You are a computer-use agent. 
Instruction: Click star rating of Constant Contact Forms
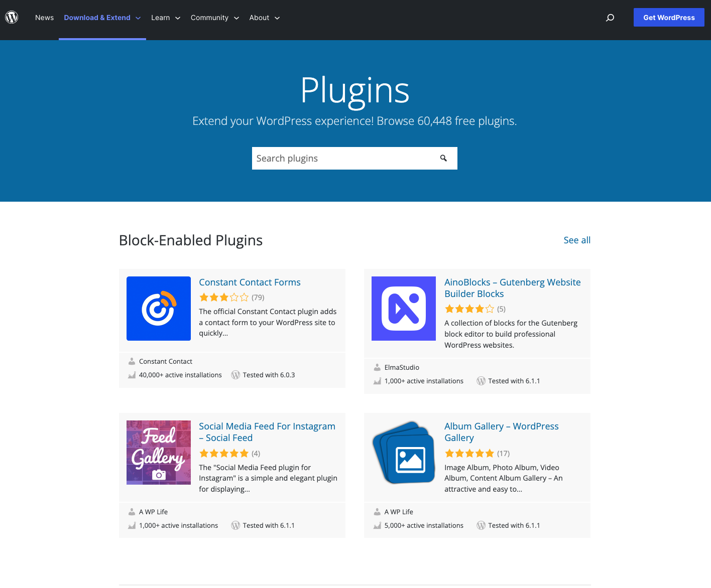[x=224, y=298]
